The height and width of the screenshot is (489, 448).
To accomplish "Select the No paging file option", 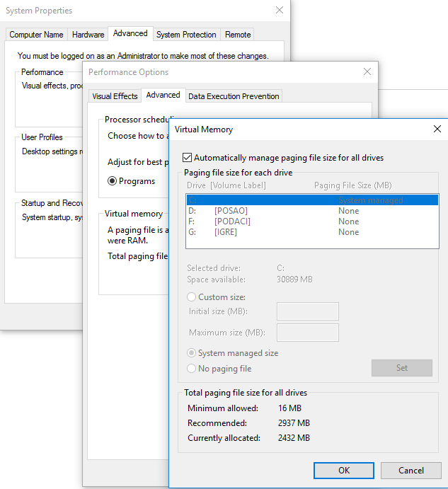I will click(192, 369).
